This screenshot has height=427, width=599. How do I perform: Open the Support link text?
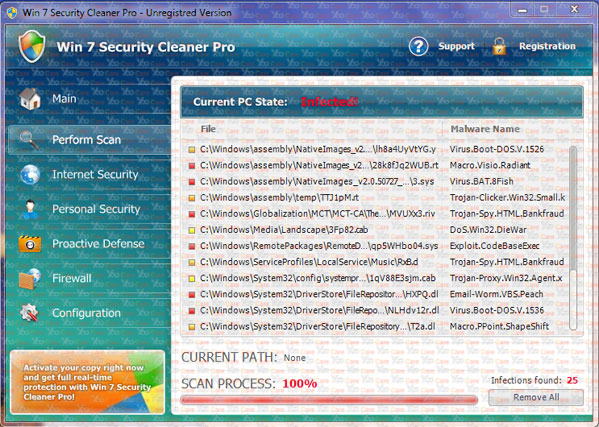[x=456, y=46]
